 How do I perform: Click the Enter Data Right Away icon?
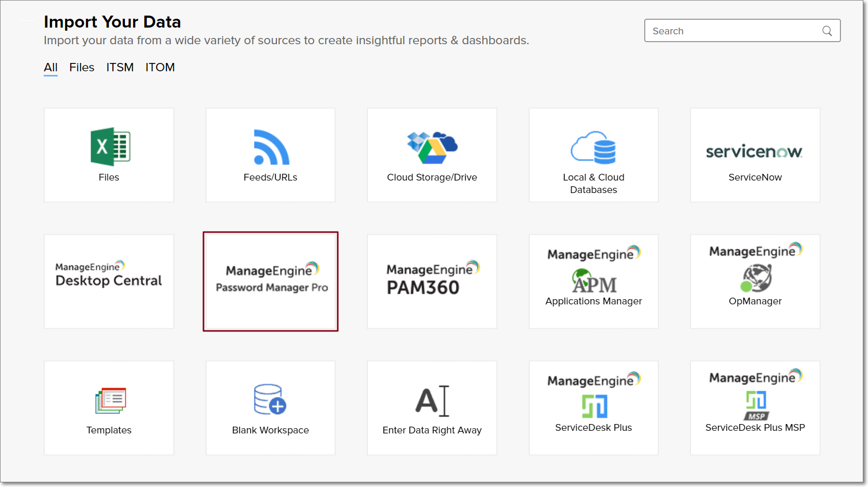point(432,401)
